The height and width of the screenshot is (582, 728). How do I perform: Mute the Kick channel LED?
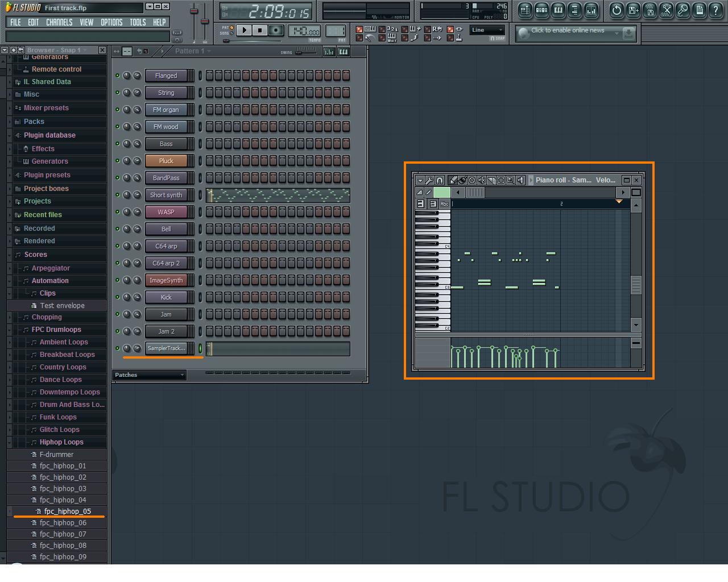[118, 297]
